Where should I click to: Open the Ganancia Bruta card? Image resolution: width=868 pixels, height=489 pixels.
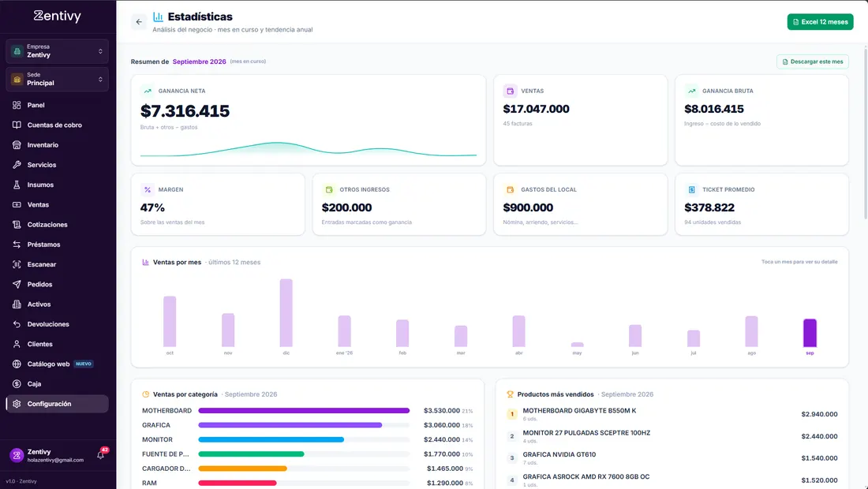[x=761, y=120]
